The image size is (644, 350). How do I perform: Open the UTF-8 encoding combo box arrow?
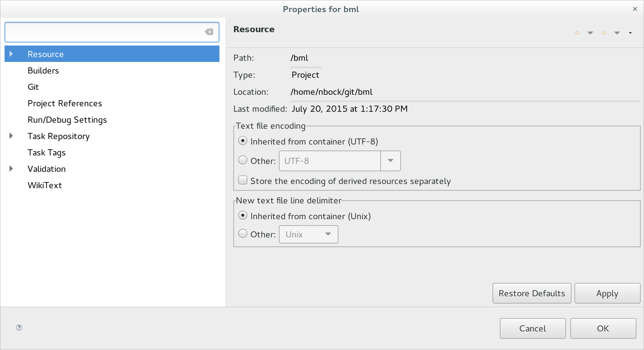click(391, 161)
